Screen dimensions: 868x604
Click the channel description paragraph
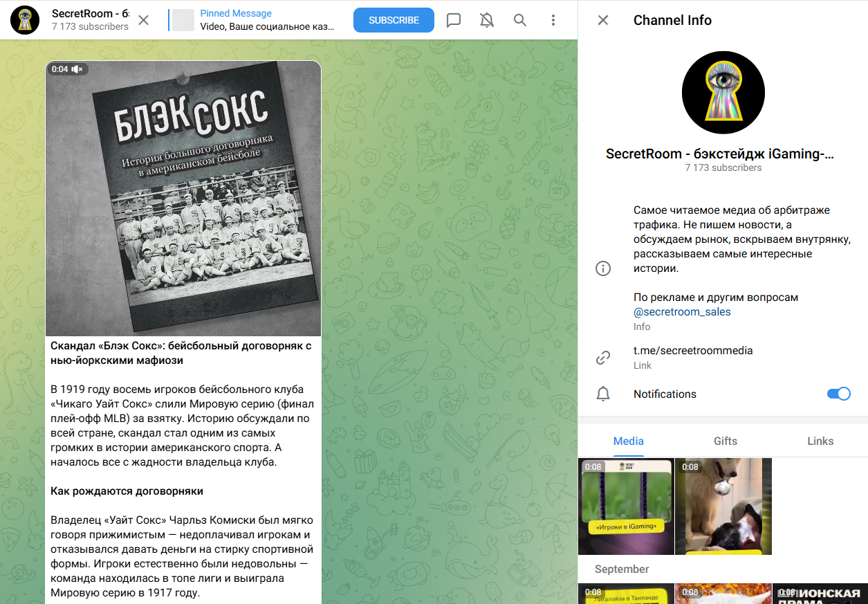tap(741, 239)
